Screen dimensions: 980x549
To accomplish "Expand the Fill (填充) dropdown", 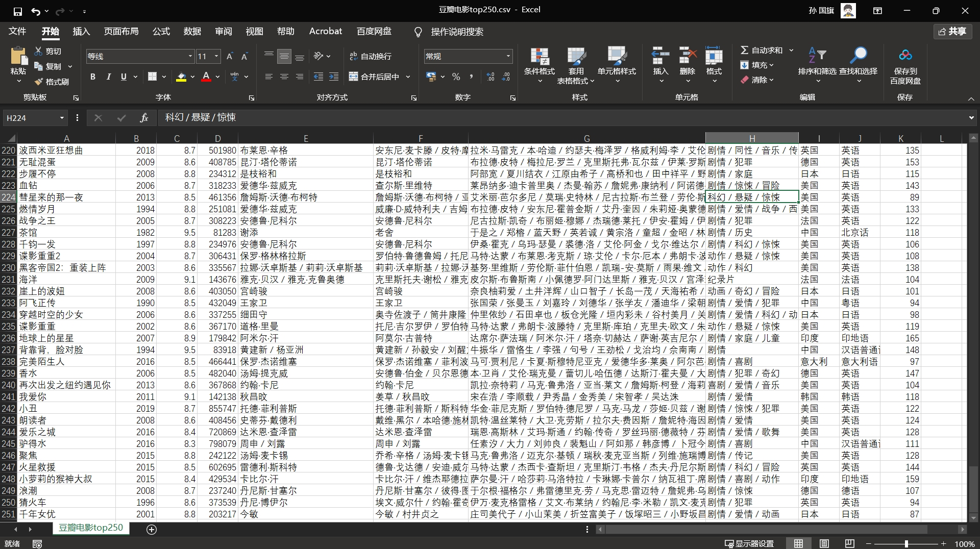I will point(771,65).
